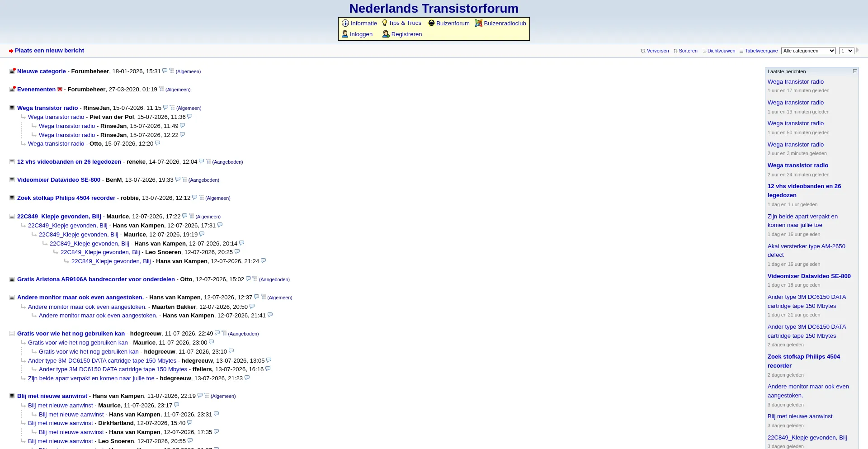Collapse Gratis voor wie het nog gebruiken kan thread
Viewport: 868px width, 449px height.
pos(12,333)
